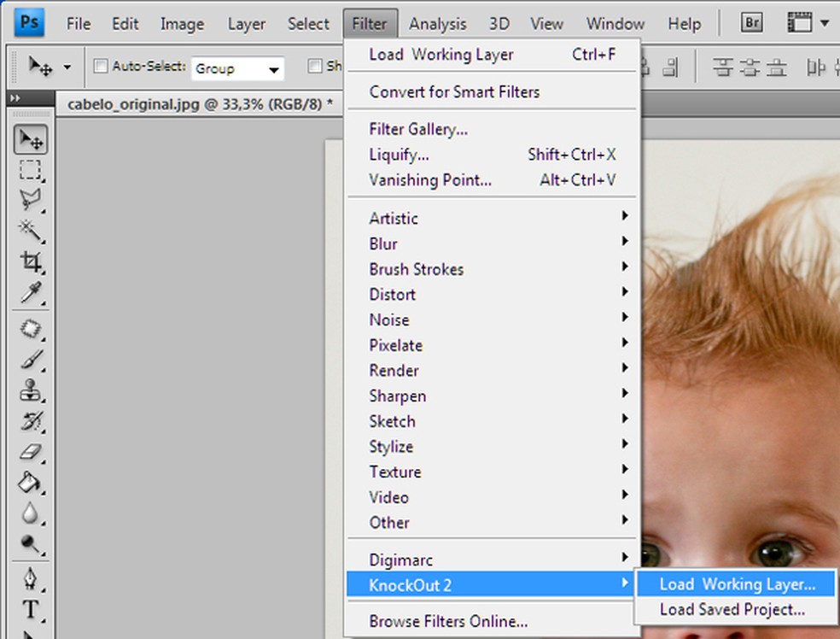The image size is (840, 639).
Task: Open the screen mode dropdown arrow
Action: (825, 23)
